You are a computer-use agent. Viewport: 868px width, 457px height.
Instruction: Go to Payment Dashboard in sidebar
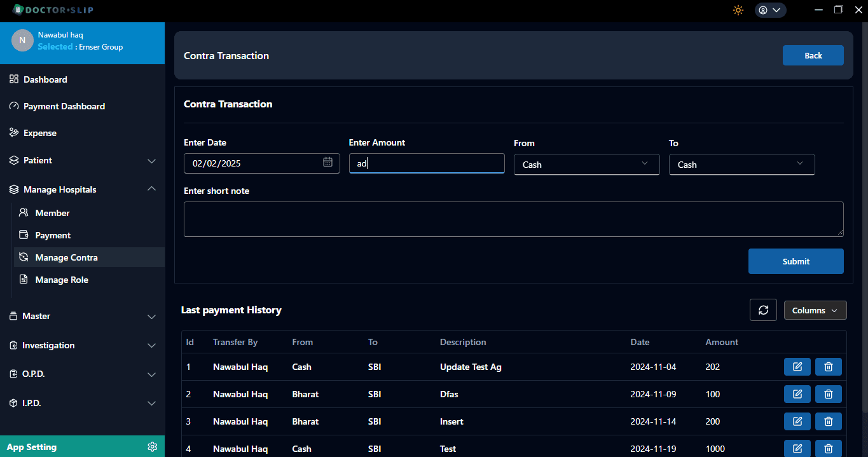[64, 106]
